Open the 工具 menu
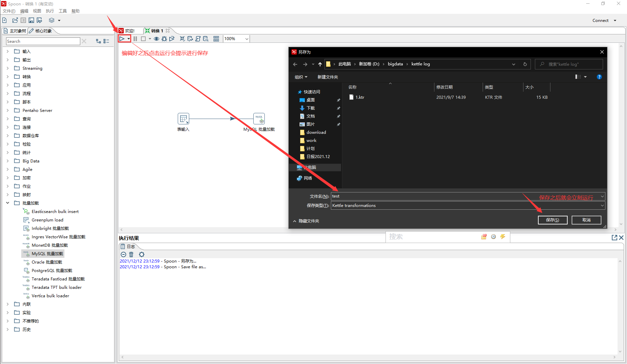The height and width of the screenshot is (364, 627). 63,11
